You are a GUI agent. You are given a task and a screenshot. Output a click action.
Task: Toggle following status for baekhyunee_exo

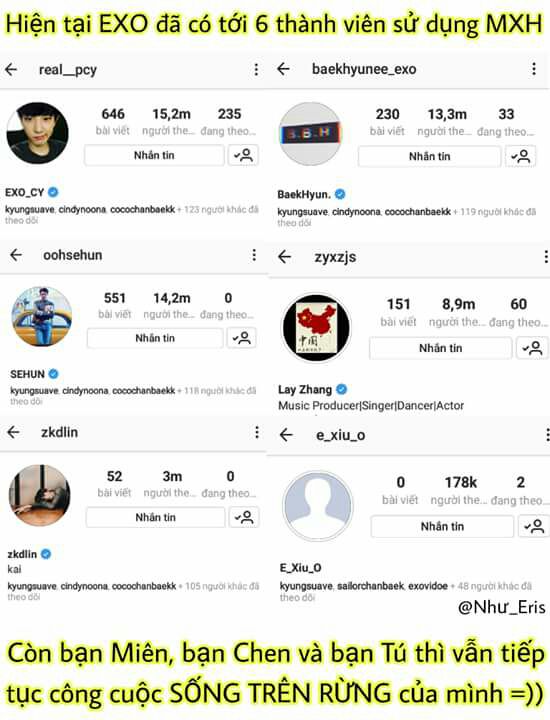520,157
